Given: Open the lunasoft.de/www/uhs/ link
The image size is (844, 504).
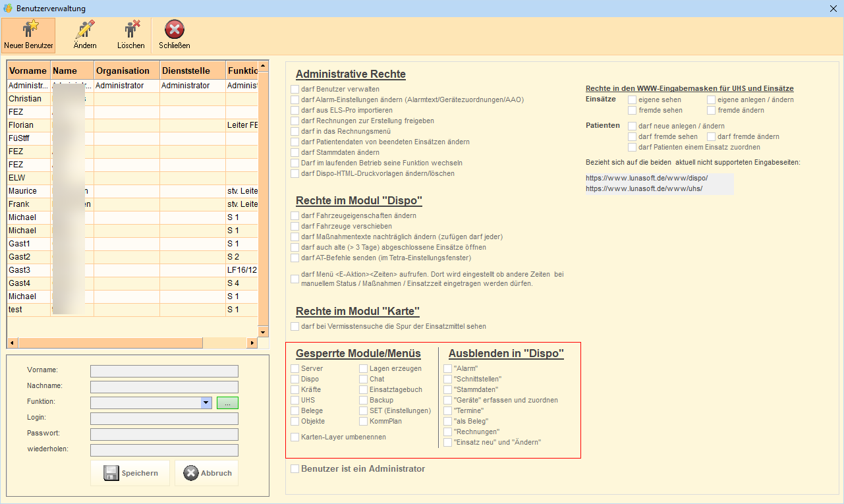Looking at the screenshot, I should [644, 188].
